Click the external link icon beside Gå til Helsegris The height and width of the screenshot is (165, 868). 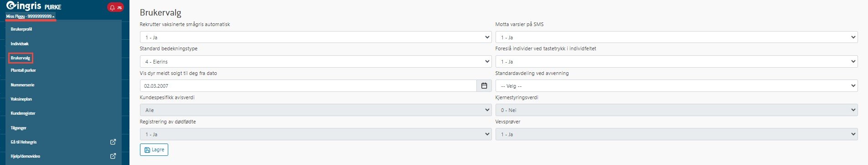pos(113,142)
